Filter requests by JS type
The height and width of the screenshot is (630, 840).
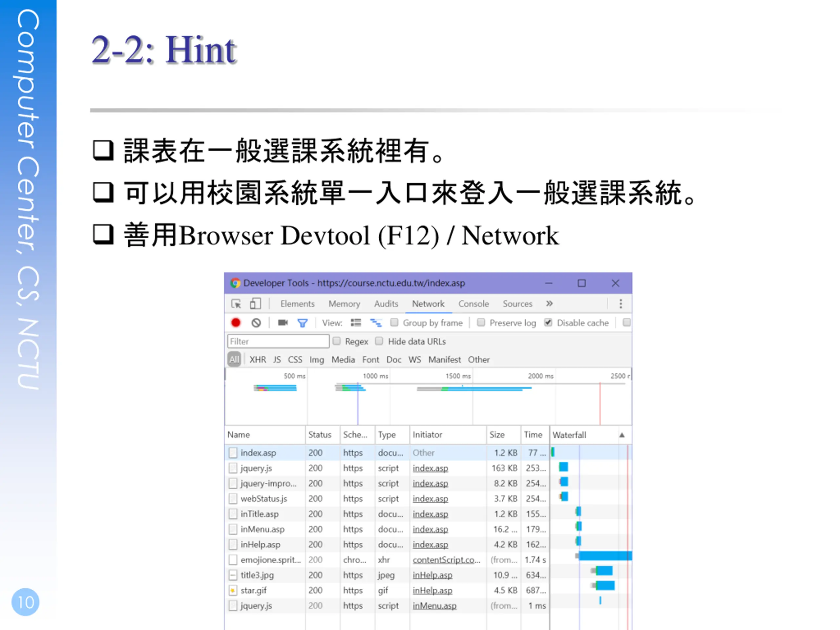(277, 360)
